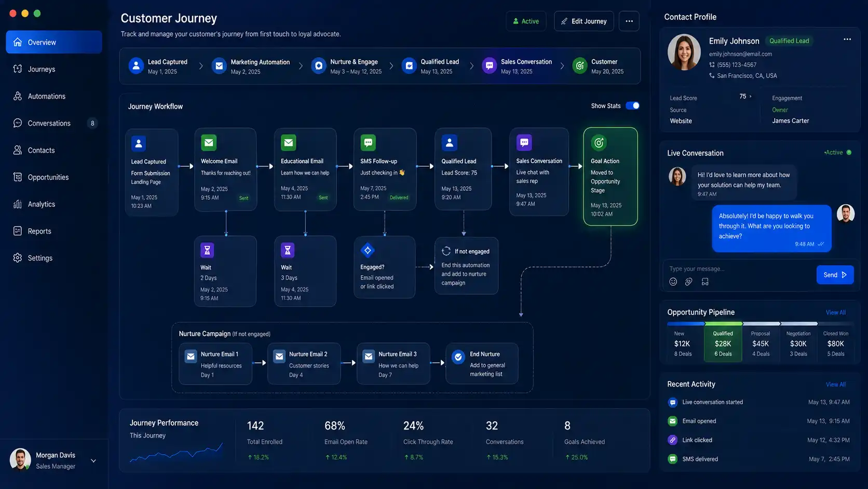Select the SMS Follow-up node icon
Viewport: 868px width, 489px height.
[368, 142]
